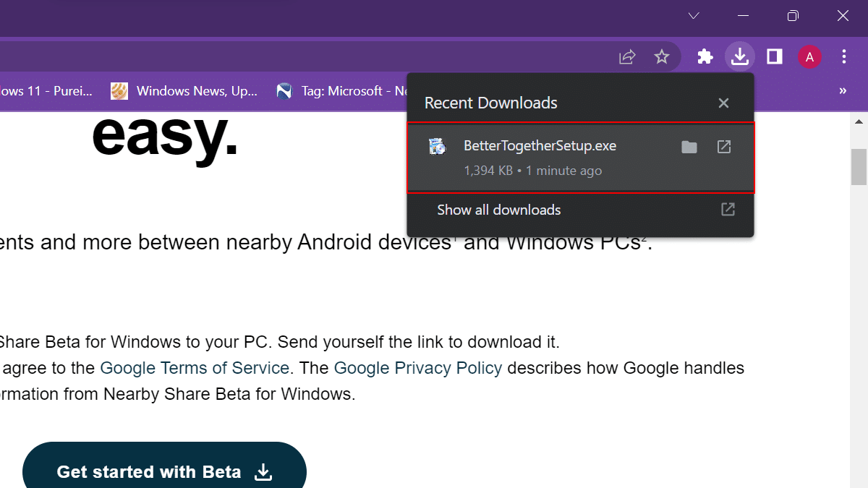Expand the hidden bookmarks chevron
Screen dimensions: 868x488
[843, 91]
